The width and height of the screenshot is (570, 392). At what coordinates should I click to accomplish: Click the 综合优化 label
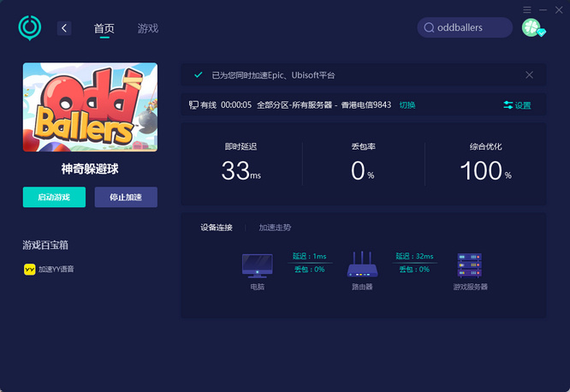tap(485, 146)
